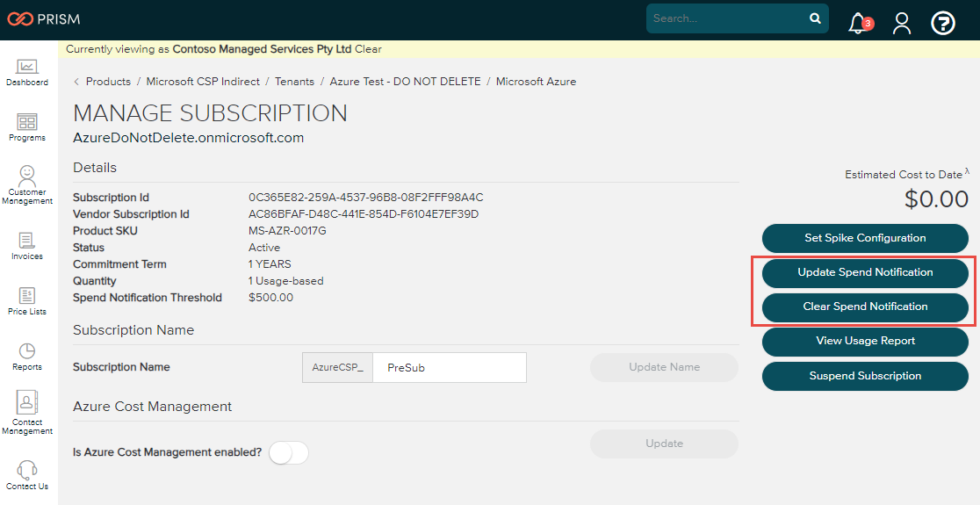Click Set Spike Configuration button
980x505 pixels.
(865, 238)
